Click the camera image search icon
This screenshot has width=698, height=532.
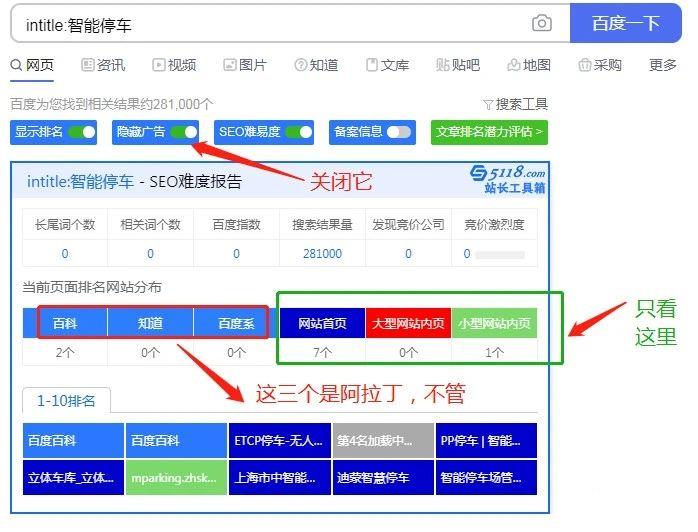click(541, 23)
